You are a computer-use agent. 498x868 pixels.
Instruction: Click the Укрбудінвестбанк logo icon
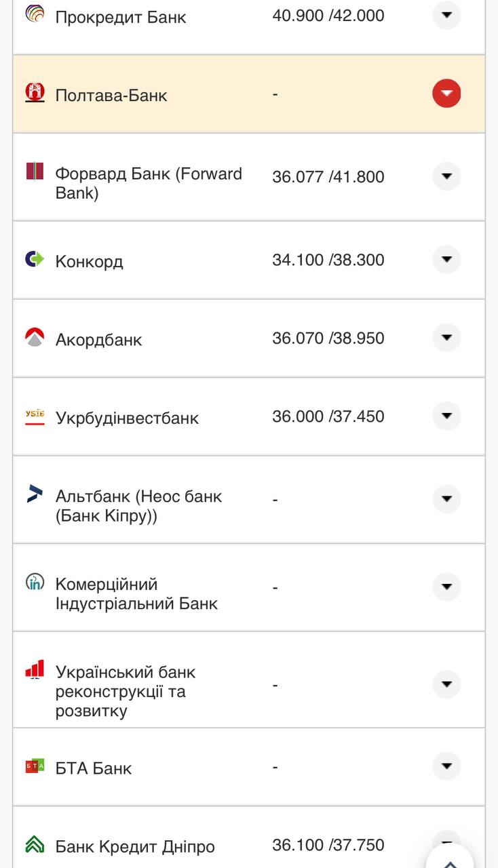[x=35, y=416]
